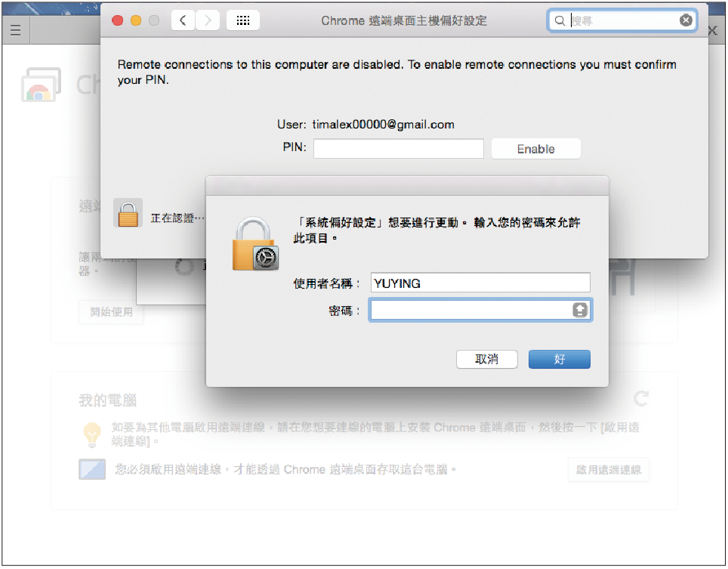The height and width of the screenshot is (569, 728).
Task: Click the forward navigation arrow in toolbar
Action: pos(208,20)
